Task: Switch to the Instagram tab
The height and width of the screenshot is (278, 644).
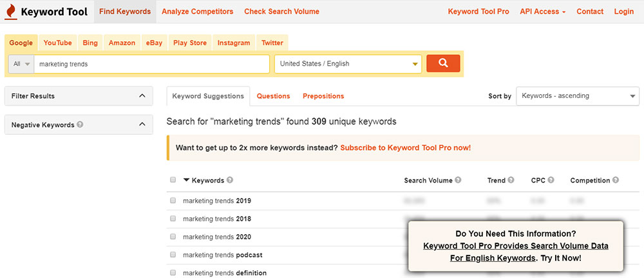Action: pos(234,43)
